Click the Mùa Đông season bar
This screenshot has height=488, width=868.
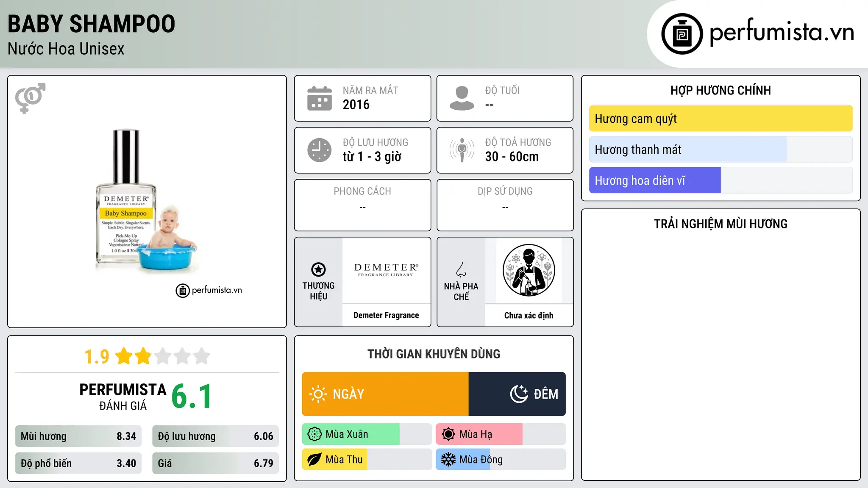(501, 460)
